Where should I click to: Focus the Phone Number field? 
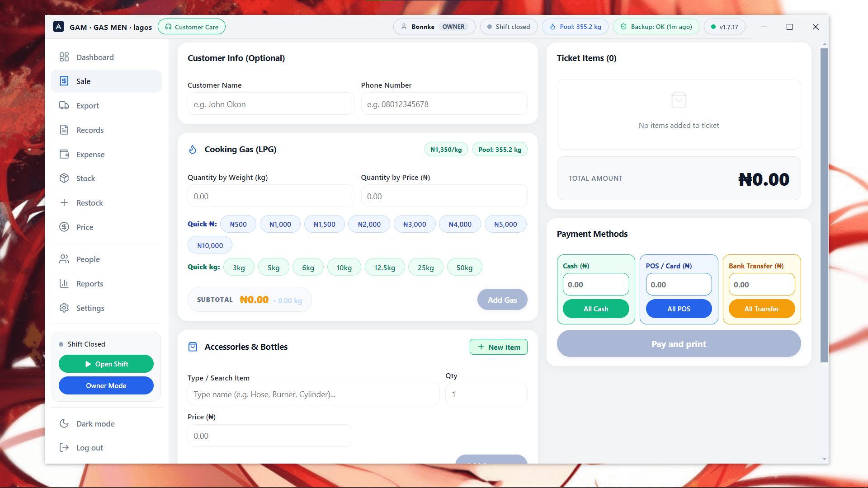[444, 104]
